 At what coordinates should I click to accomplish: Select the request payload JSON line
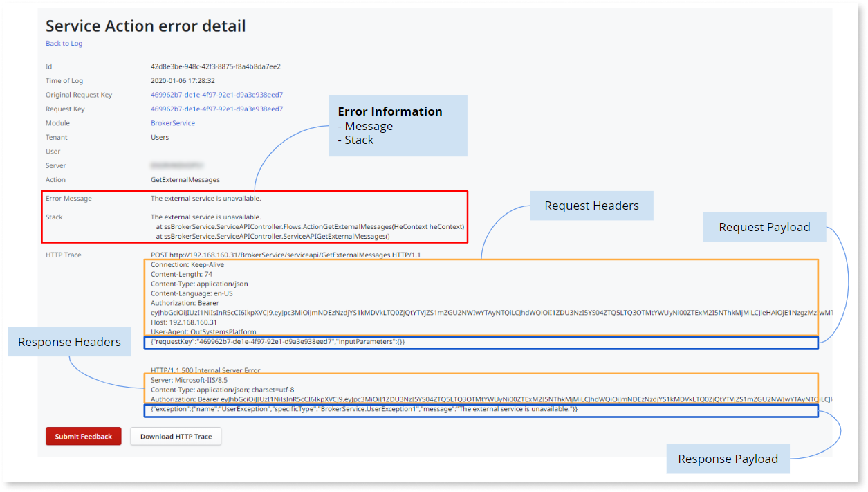(278, 341)
